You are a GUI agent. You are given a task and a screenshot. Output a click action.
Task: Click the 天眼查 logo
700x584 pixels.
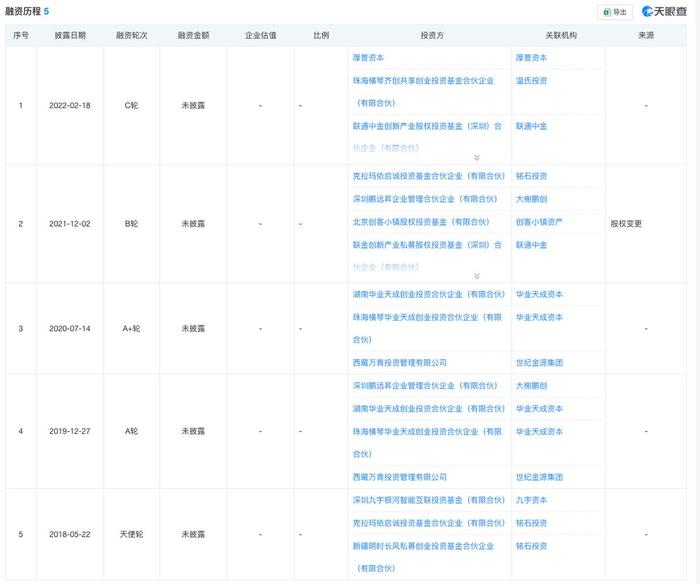pyautogui.click(x=664, y=12)
